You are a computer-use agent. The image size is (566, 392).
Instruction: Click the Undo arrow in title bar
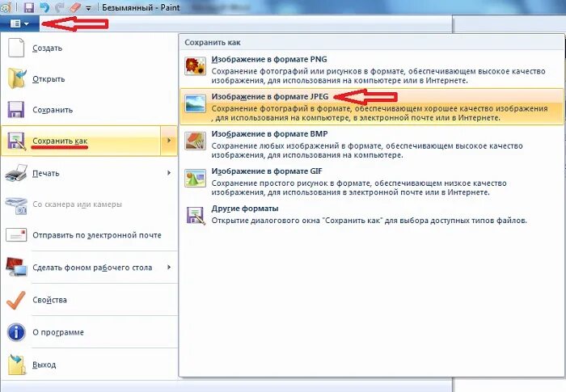coord(44,7)
